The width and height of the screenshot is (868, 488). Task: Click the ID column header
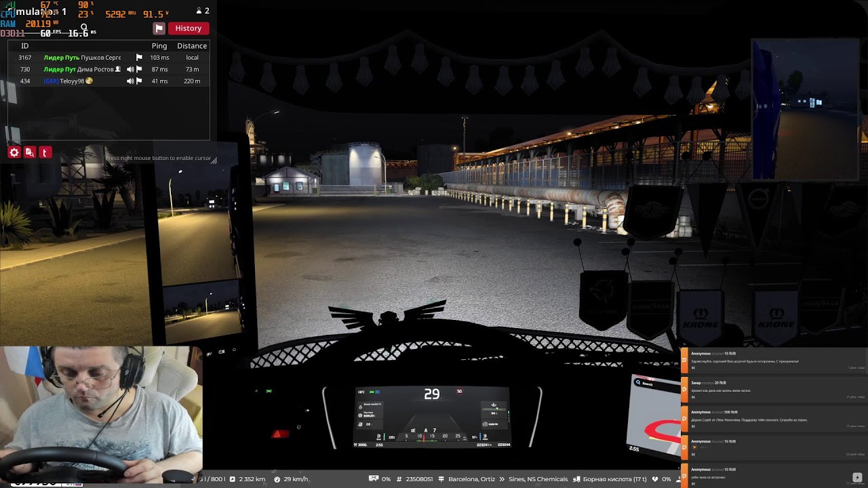click(25, 46)
